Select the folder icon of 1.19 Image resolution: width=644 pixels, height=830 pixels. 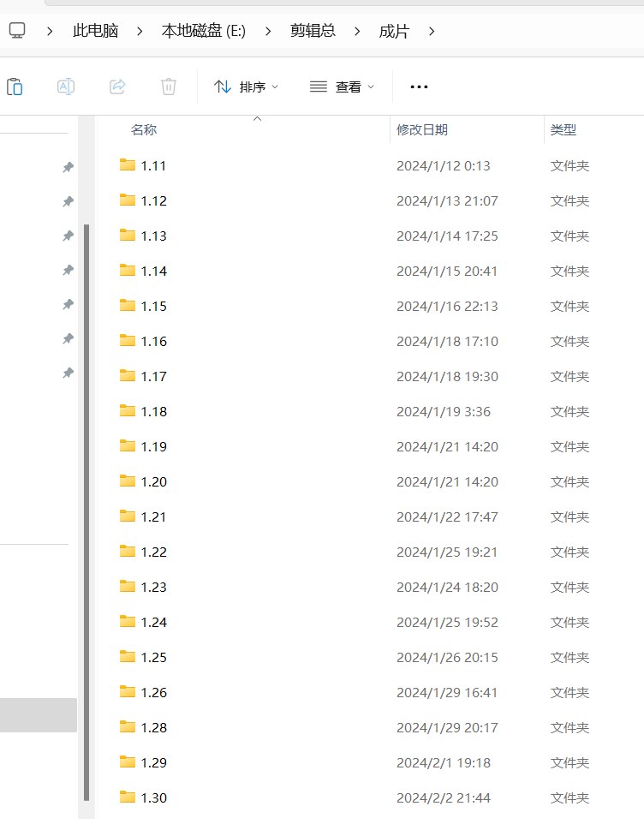click(127, 445)
